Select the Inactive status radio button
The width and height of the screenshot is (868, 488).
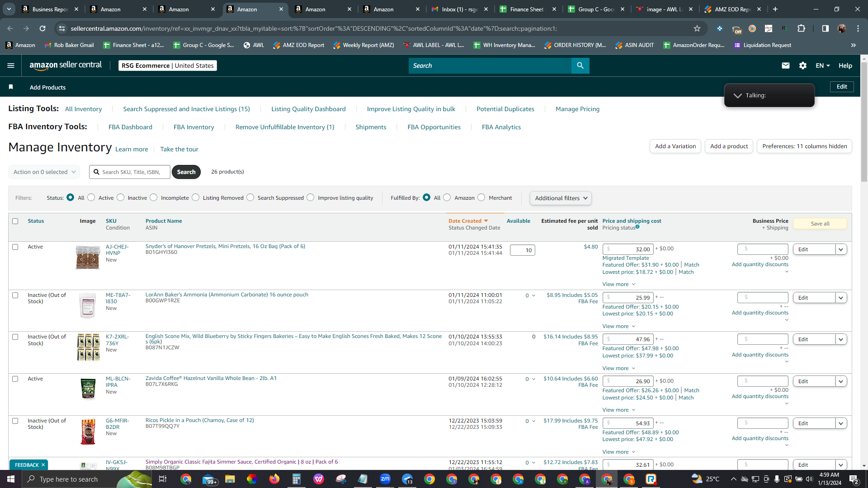coord(121,197)
